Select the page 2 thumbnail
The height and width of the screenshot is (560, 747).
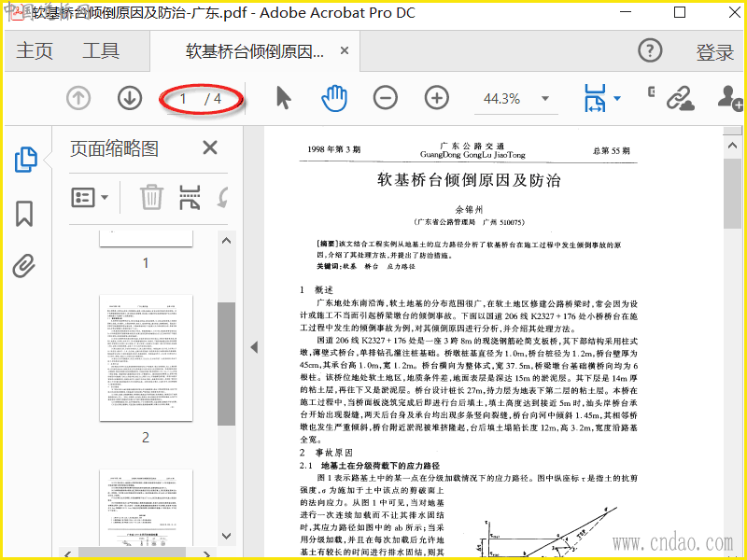[147, 358]
